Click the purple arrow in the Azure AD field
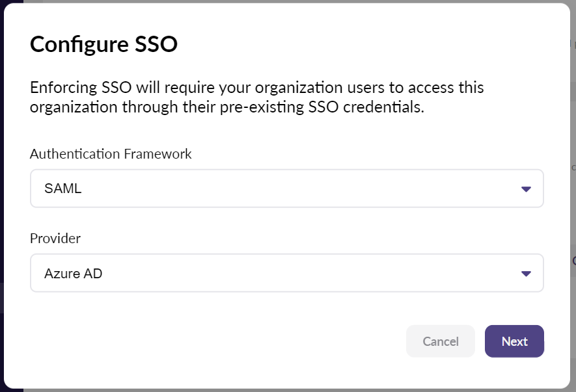The image size is (576, 392). click(526, 274)
